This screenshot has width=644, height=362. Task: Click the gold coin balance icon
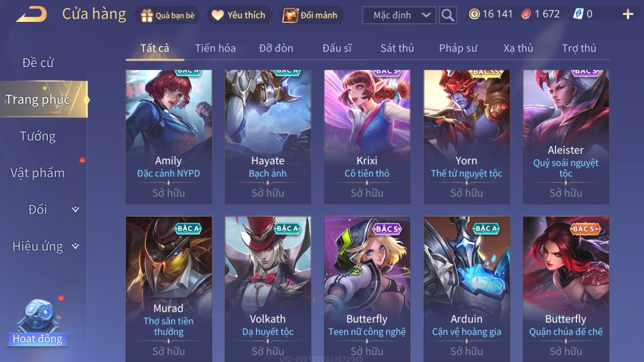coord(474,14)
